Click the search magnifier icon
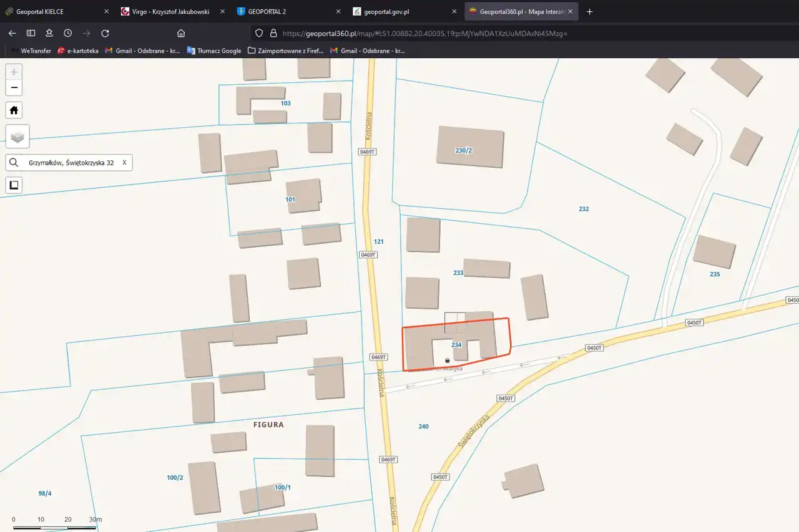 14,163
